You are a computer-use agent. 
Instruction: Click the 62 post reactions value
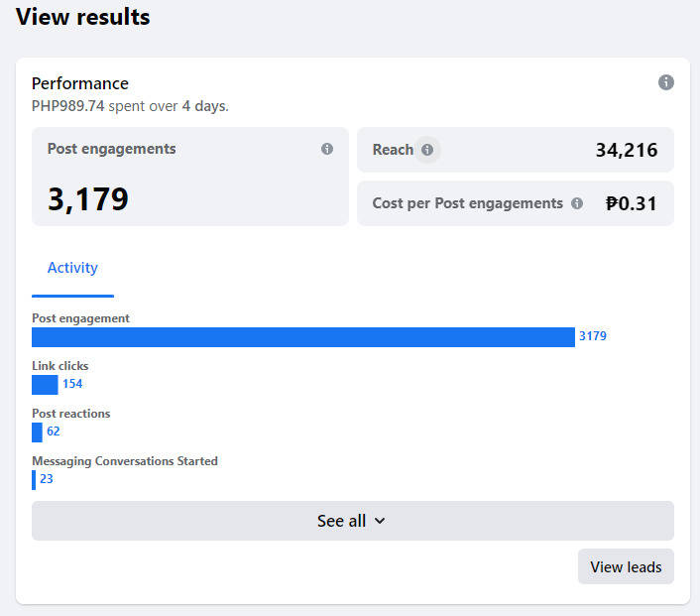point(54,431)
